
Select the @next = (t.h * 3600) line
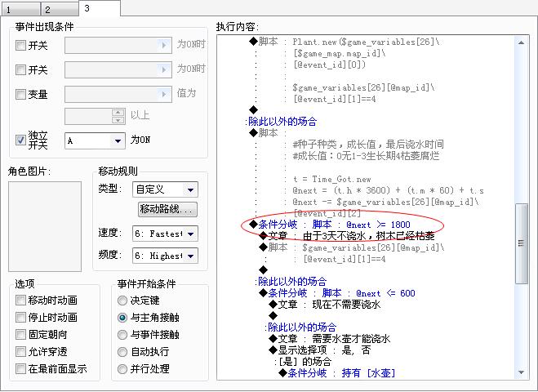(x=388, y=190)
